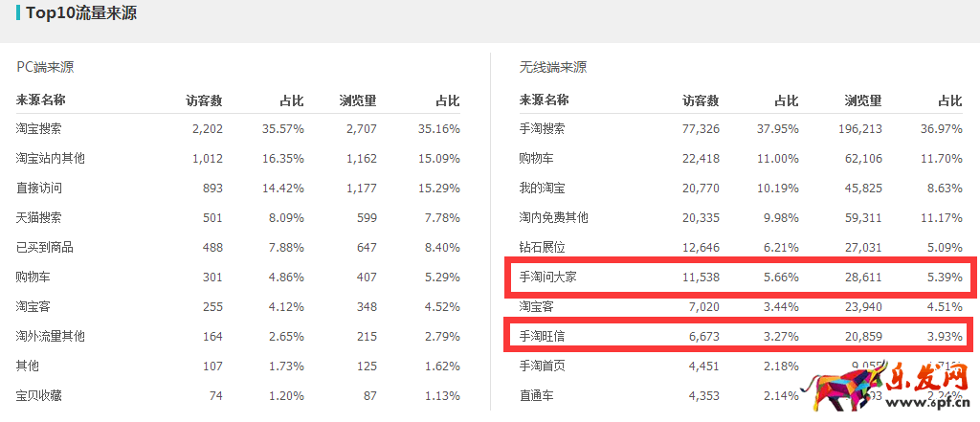
Task: Open the highlighted 手淘问大家 row
Action: click(547, 278)
